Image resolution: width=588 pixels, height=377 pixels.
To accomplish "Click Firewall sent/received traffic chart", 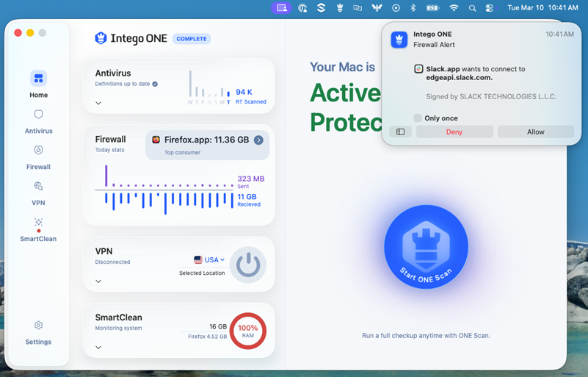I will (165, 190).
